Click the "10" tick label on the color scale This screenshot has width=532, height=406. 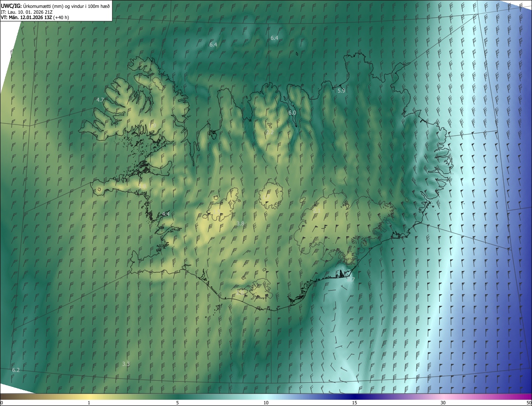tap(266, 403)
